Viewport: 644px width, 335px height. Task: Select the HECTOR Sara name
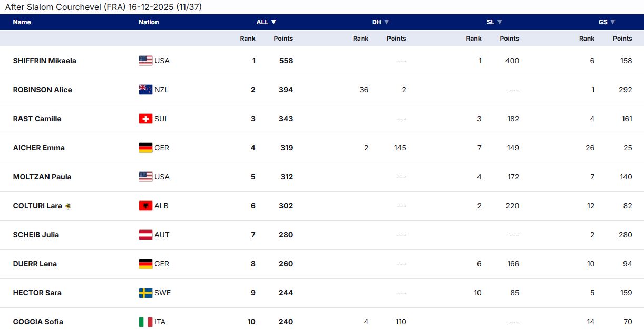[37, 293]
